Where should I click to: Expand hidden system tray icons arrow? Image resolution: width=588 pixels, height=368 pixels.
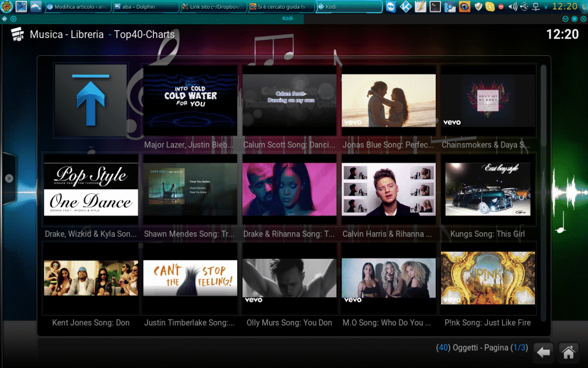pyautogui.click(x=546, y=7)
